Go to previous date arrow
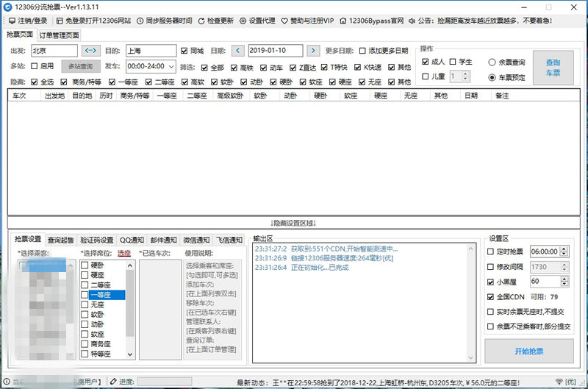588x389 pixels. (237, 50)
